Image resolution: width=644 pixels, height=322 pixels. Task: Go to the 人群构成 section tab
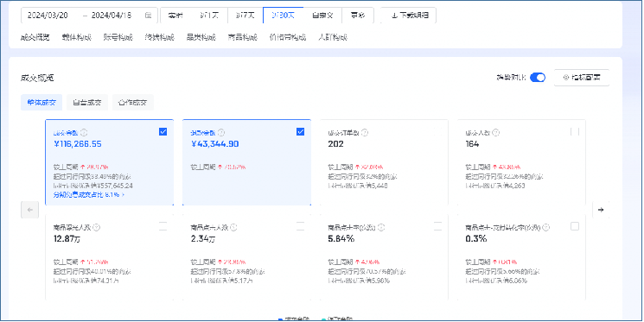333,37
